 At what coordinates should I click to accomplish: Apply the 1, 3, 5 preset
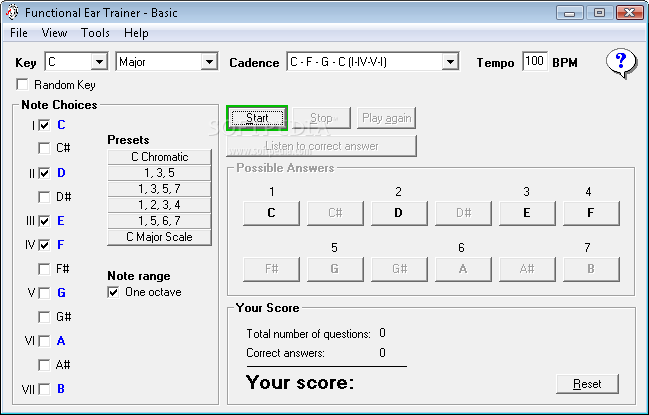[x=159, y=173]
